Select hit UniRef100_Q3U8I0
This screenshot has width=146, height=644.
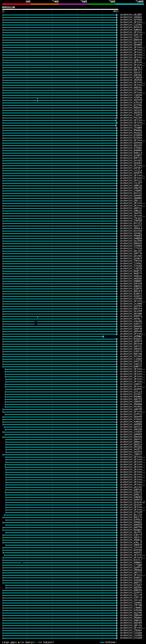point(131,384)
